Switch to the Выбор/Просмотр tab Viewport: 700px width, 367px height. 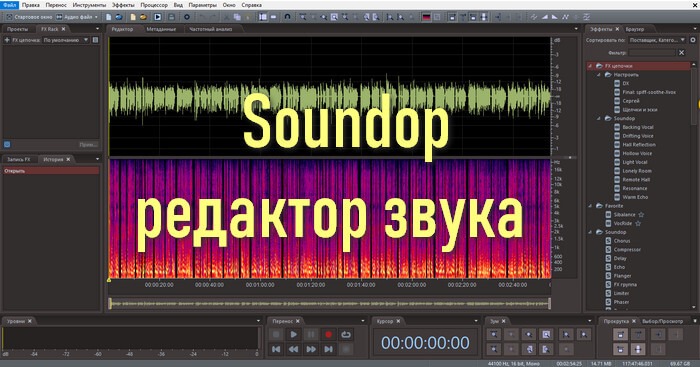662,321
